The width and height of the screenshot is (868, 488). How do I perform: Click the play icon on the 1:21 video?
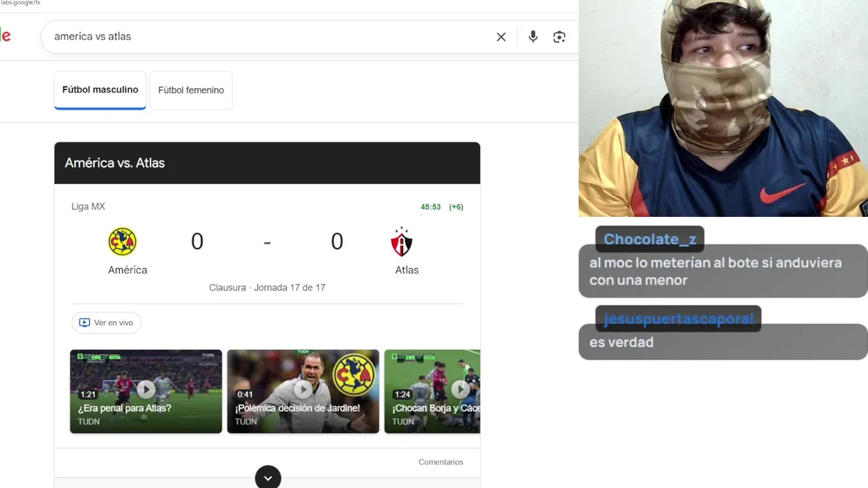coord(146,389)
